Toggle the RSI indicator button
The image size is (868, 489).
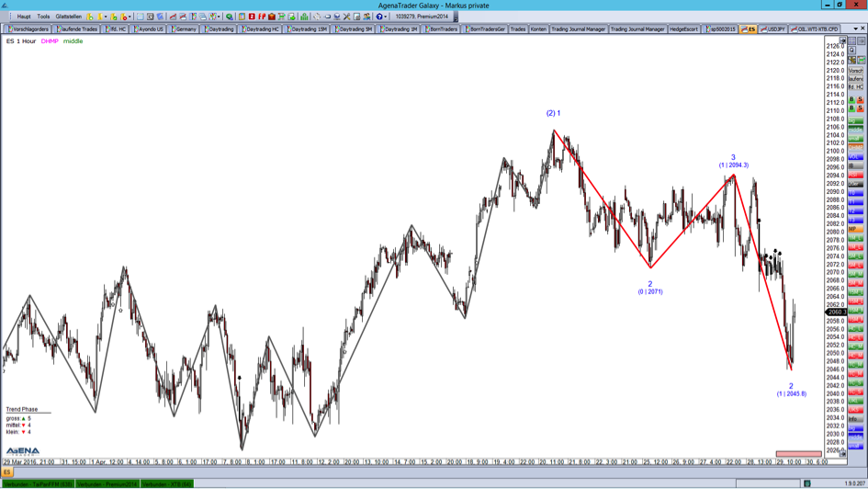click(856, 175)
